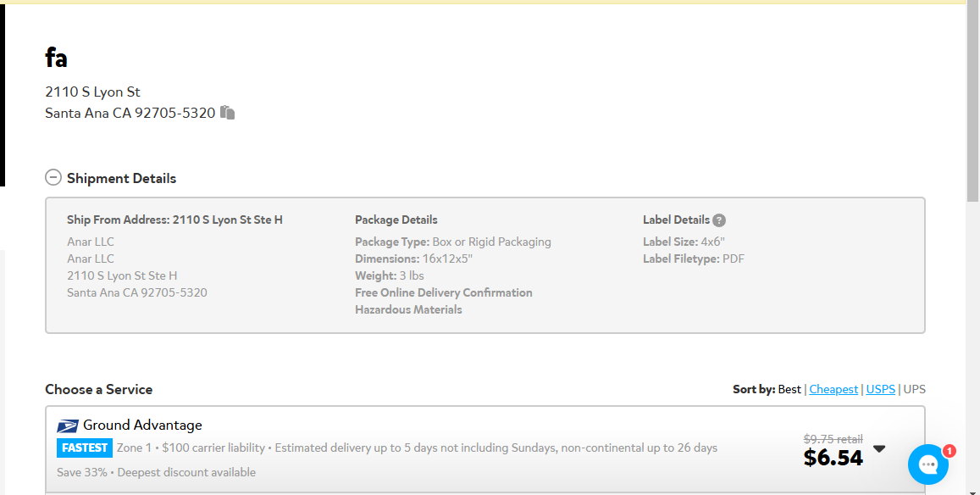Click the chat notification badge

click(949, 451)
